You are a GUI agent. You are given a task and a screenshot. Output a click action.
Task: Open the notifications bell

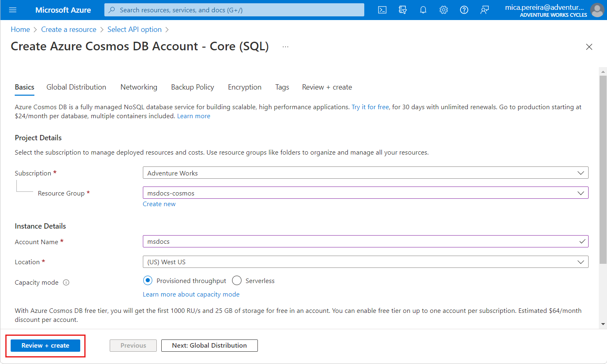(x=423, y=10)
